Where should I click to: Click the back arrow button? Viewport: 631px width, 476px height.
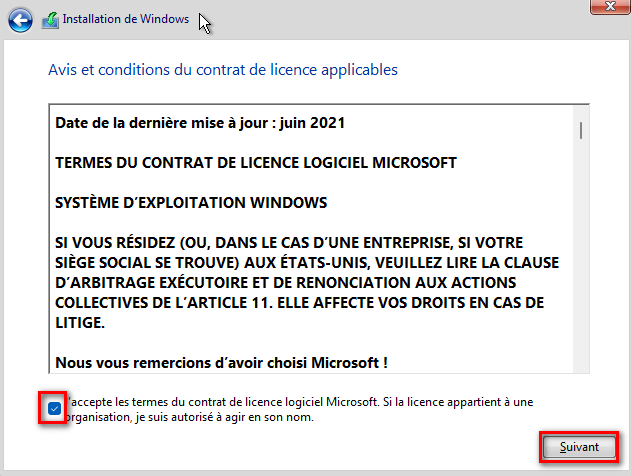pos(22,20)
